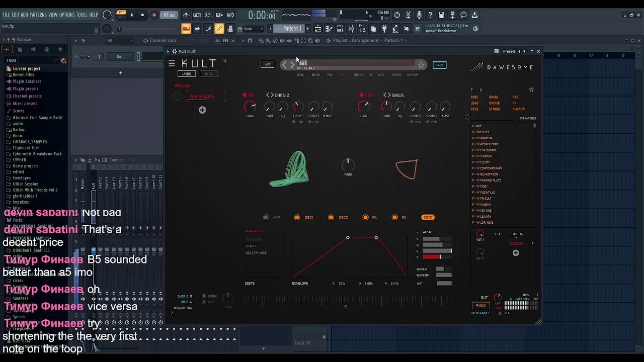Select Kult channel button in channel rack

pyautogui.click(x=120, y=57)
